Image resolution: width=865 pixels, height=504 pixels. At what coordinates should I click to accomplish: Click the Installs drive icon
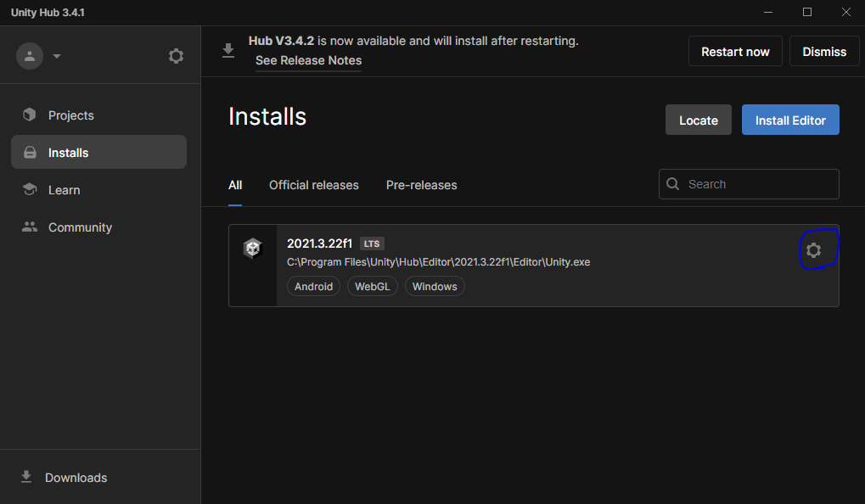pyautogui.click(x=30, y=152)
